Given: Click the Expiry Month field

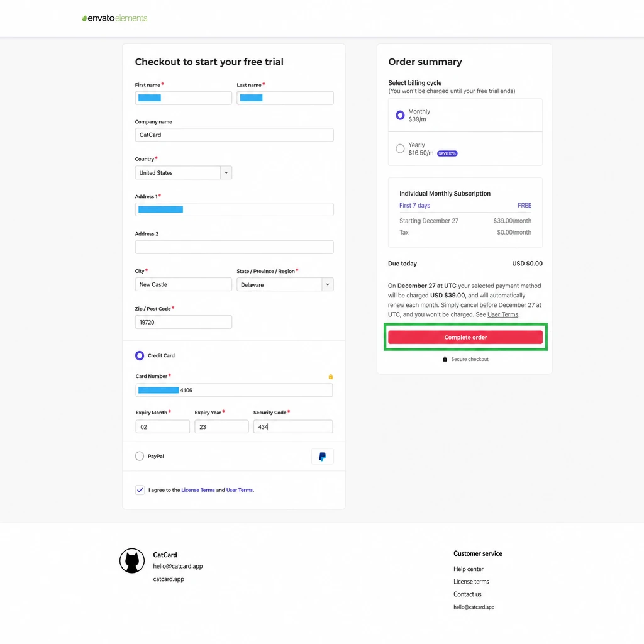Looking at the screenshot, I should pos(163,427).
